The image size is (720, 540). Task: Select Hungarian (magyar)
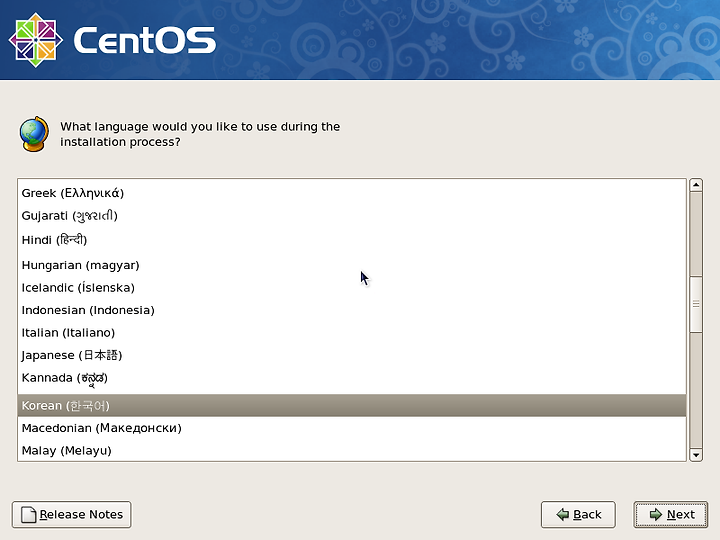[352, 265]
